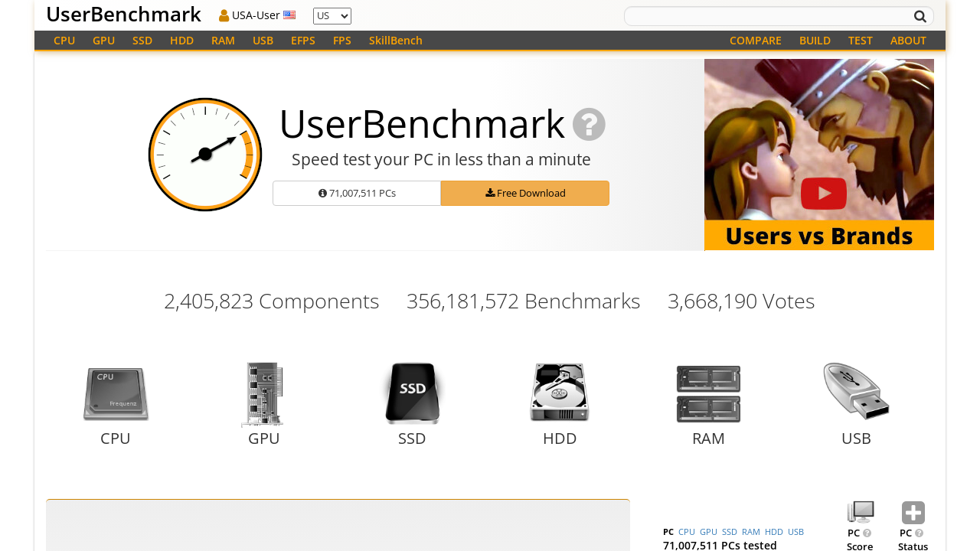Click the 71,007,511 PCs button
Viewport: 980px width, 551px height.
(x=357, y=193)
